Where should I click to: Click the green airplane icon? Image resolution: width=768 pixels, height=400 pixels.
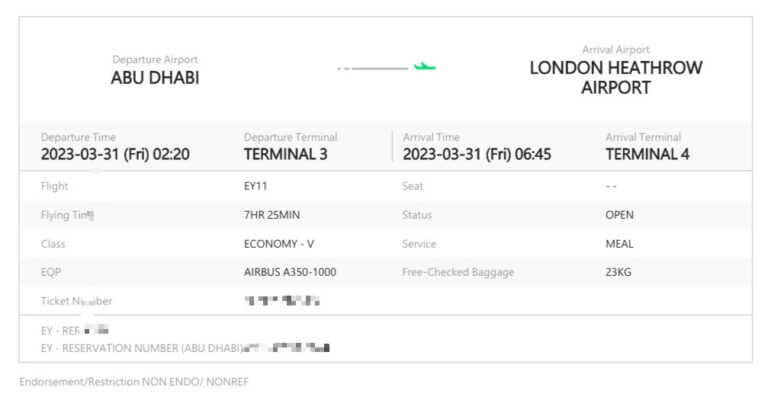(x=425, y=68)
